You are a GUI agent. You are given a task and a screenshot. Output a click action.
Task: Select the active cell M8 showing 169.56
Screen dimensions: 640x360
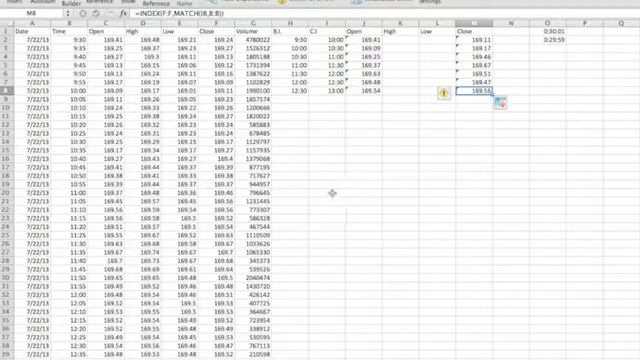coord(474,91)
